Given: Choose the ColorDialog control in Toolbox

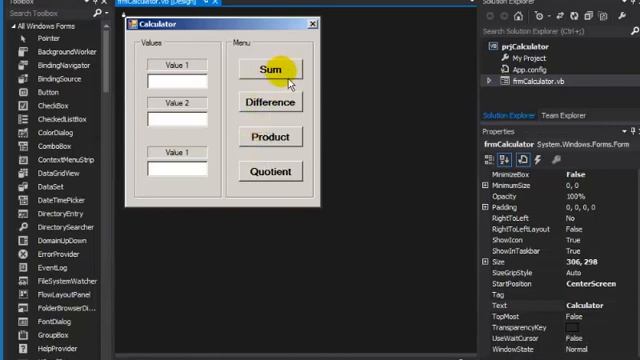Looking at the screenshot, I should click(x=57, y=133).
